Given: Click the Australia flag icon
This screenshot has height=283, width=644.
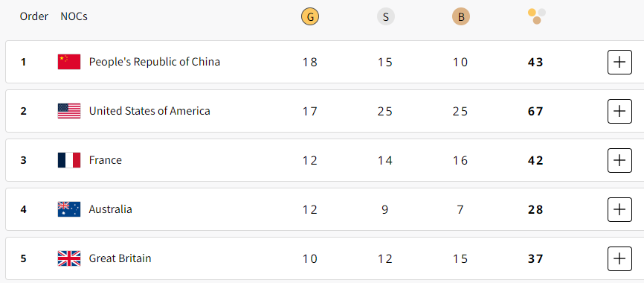Looking at the screenshot, I should point(69,209).
